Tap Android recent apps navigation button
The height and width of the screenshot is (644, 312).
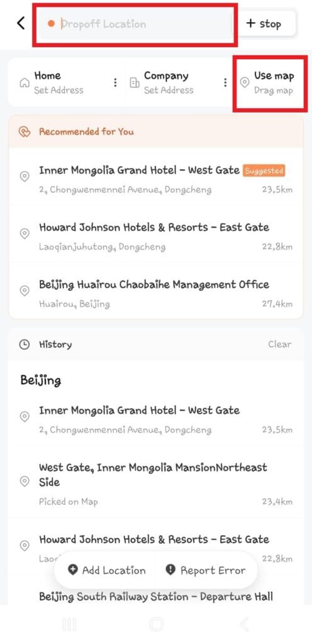(x=69, y=625)
